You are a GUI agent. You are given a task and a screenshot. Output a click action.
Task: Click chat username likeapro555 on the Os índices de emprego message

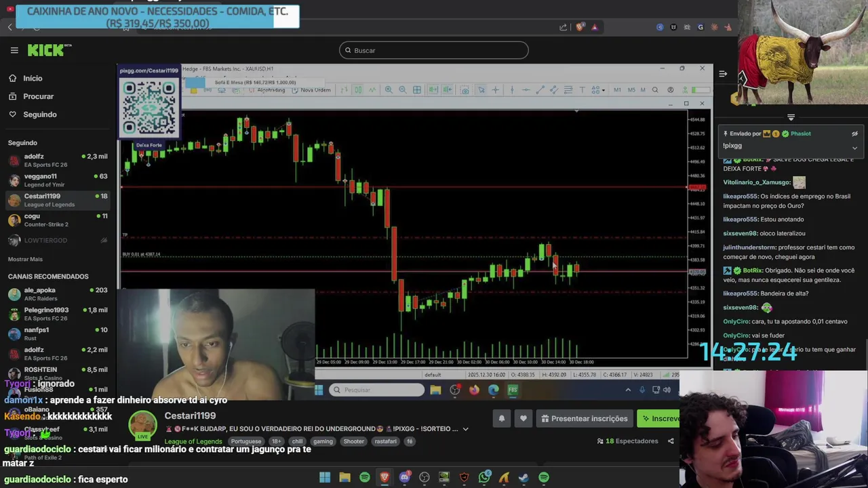[740, 196]
